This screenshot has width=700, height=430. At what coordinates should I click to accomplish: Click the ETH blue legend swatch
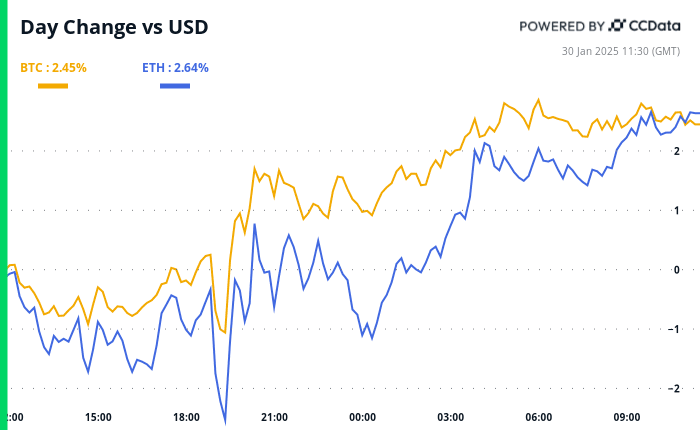coord(175,86)
